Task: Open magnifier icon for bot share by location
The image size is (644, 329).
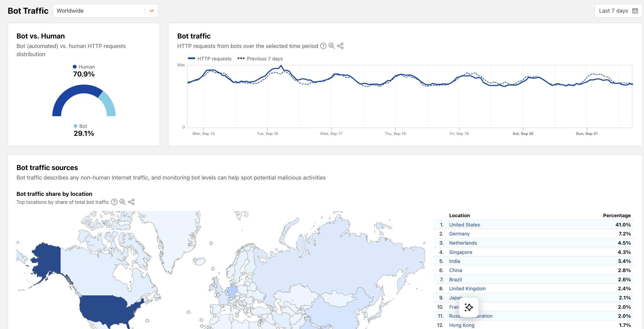Action: click(122, 202)
